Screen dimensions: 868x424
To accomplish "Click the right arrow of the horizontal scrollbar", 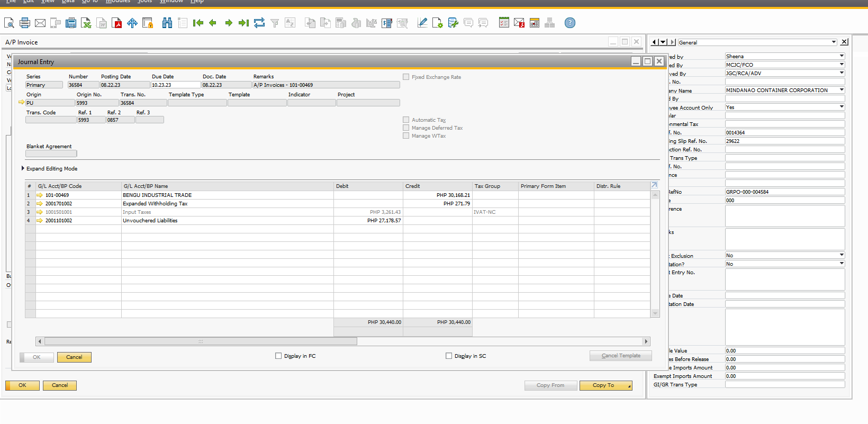I will pyautogui.click(x=646, y=341).
